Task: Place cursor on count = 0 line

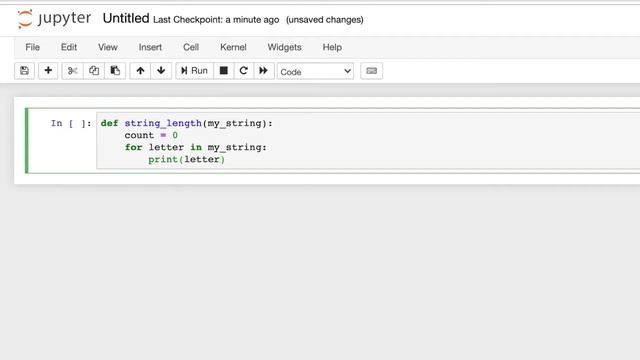Action: point(151,135)
